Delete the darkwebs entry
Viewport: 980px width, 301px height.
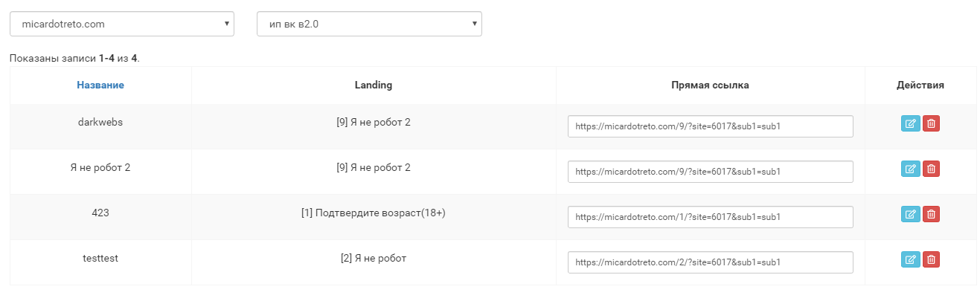(x=931, y=124)
